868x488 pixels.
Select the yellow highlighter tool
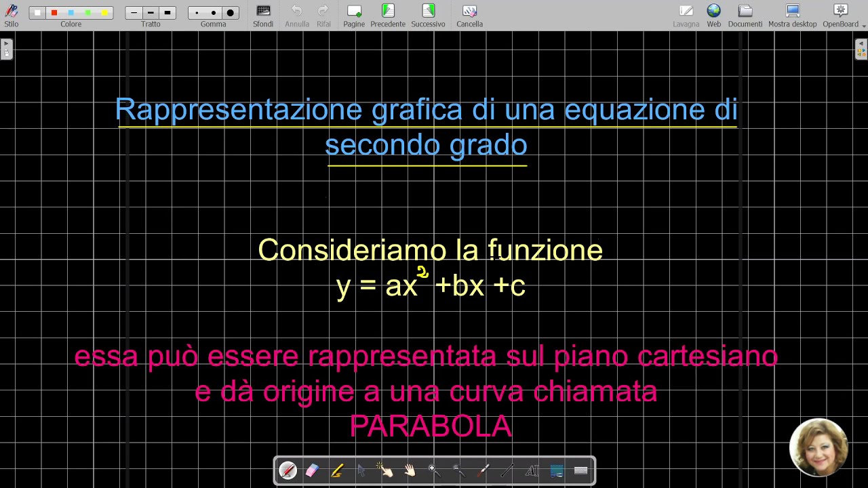coord(337,470)
